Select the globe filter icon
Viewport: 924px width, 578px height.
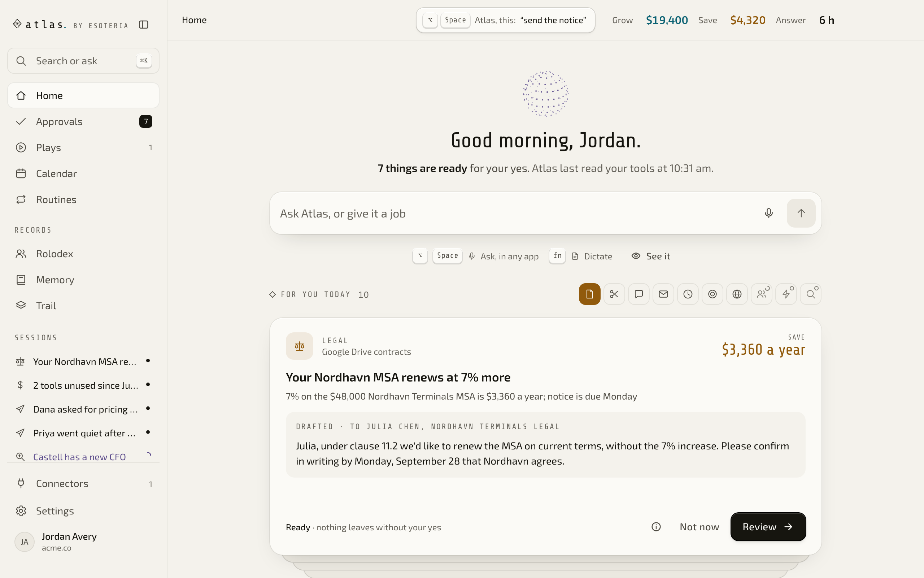coord(737,294)
